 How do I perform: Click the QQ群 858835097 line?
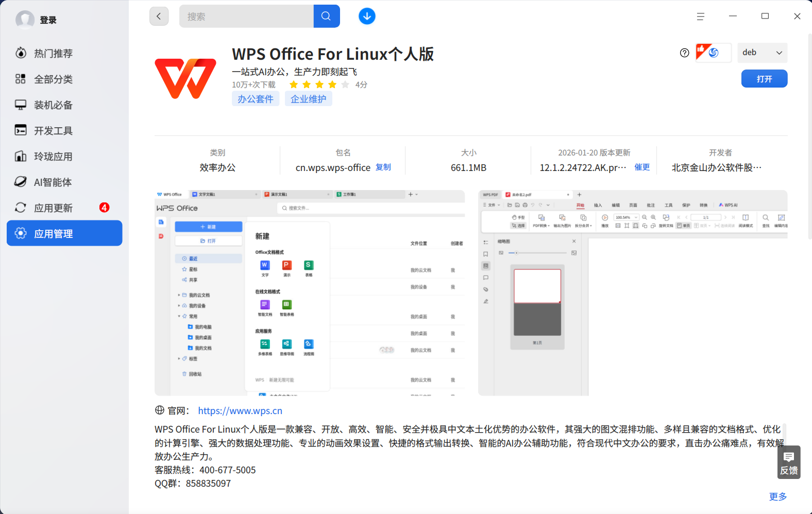click(x=193, y=483)
